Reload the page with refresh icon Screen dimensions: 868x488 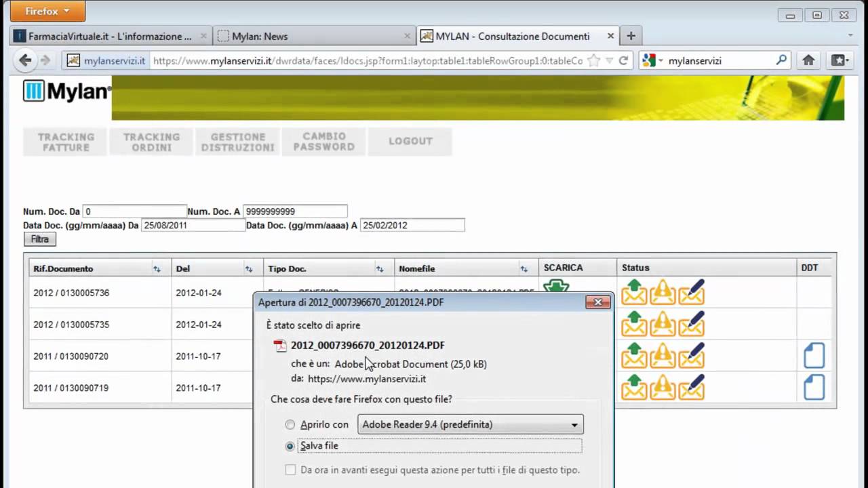click(x=623, y=60)
